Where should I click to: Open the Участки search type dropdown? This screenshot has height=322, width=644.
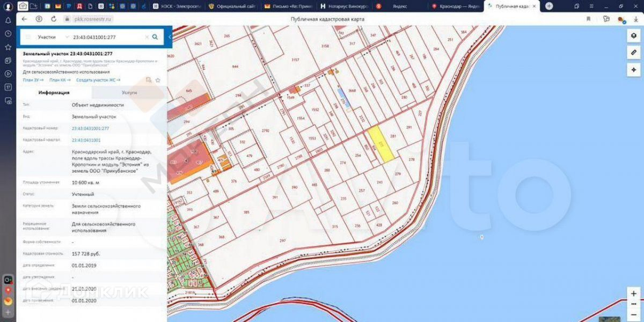53,38
